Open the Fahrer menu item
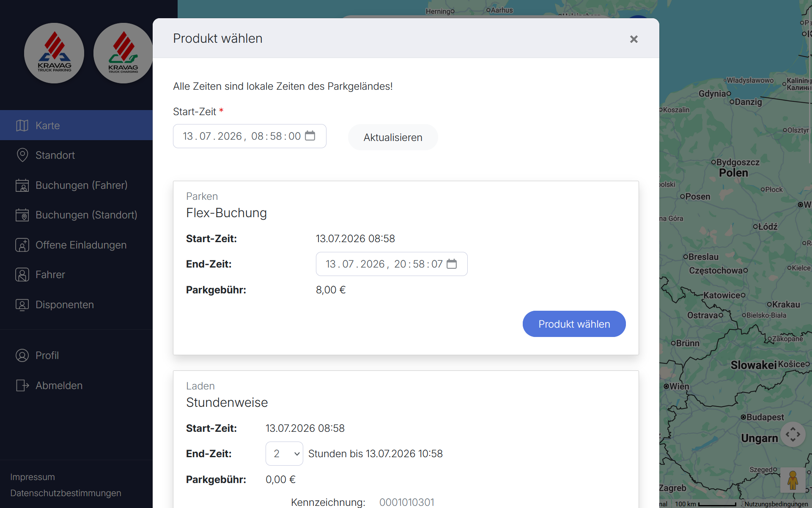812x508 pixels. tap(76, 274)
